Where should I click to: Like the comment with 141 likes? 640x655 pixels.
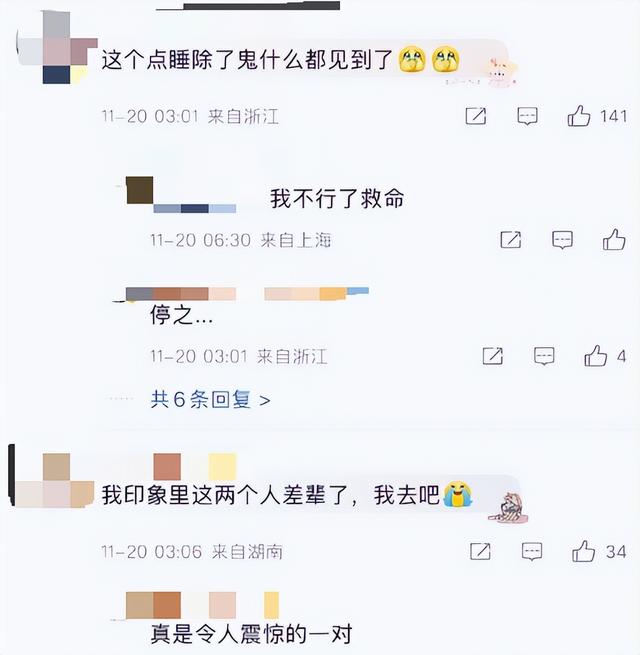coord(579,116)
